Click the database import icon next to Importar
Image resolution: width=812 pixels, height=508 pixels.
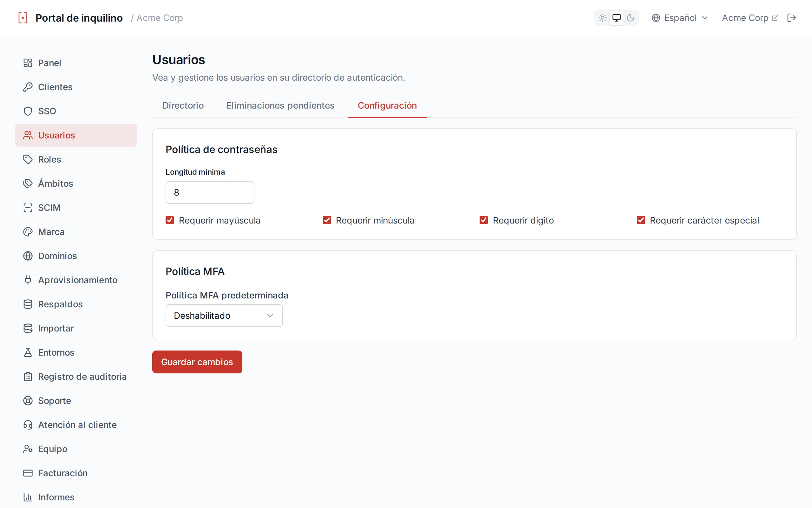28,328
